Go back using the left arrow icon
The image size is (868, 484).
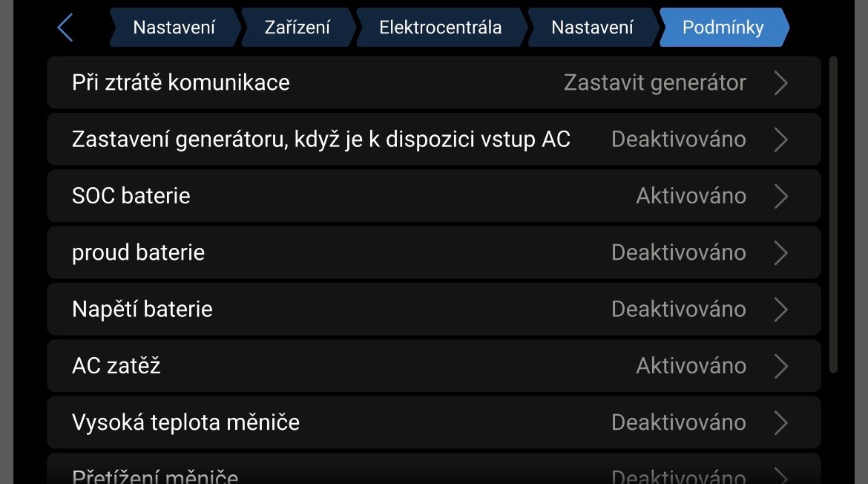pyautogui.click(x=65, y=28)
